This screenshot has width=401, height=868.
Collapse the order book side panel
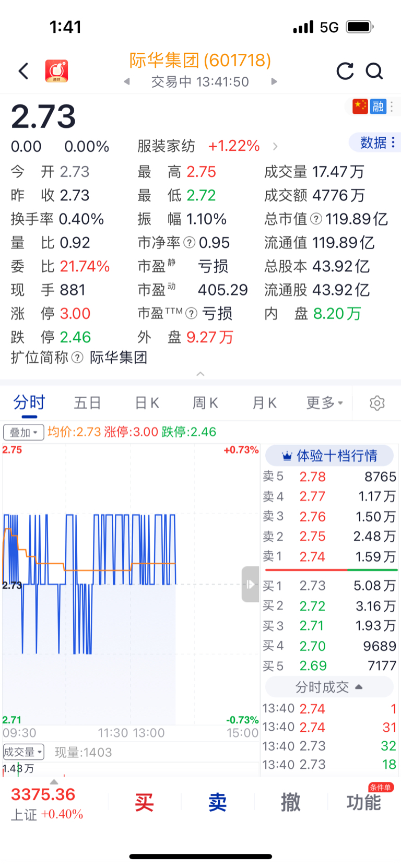(250, 584)
